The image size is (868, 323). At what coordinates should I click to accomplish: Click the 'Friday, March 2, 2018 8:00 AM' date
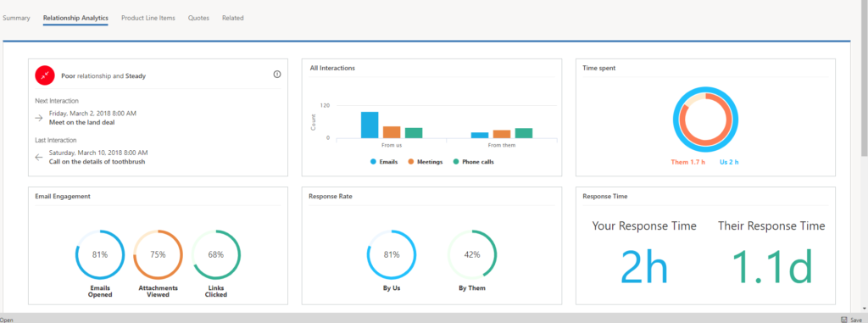(x=92, y=113)
